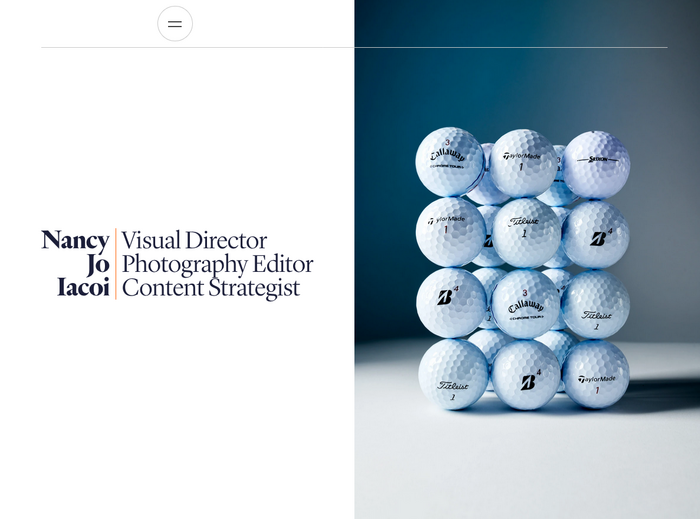Select the bottom-row Titleist golf ball

pos(453,374)
